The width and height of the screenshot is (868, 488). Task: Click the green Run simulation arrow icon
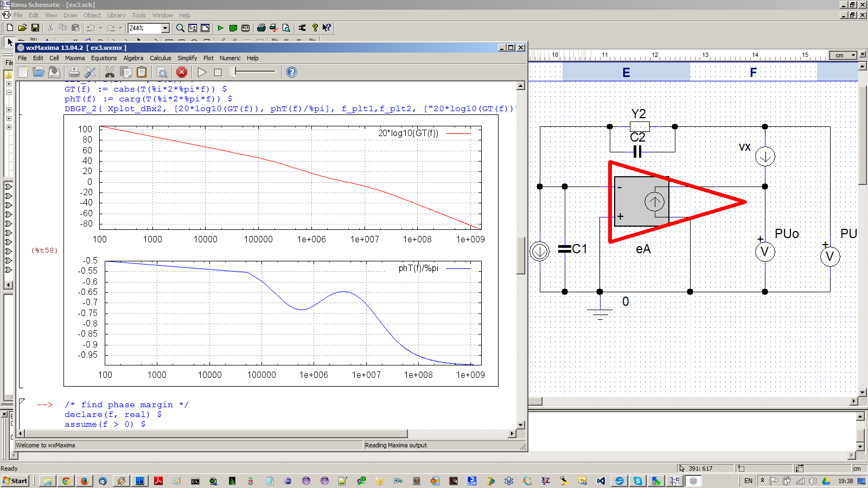coord(220,28)
